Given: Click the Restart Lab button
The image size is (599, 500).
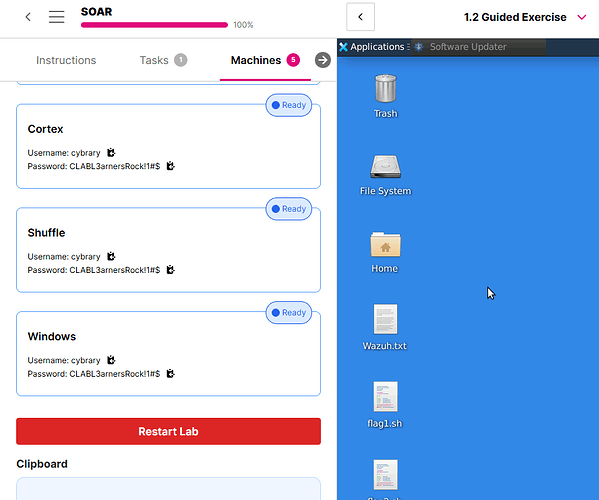Looking at the screenshot, I should click(168, 431).
